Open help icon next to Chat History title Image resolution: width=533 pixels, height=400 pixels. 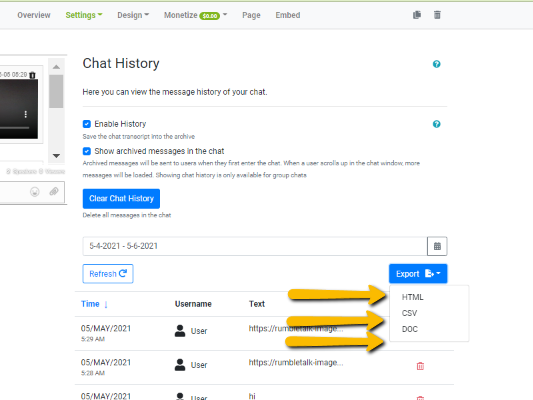[436, 64]
